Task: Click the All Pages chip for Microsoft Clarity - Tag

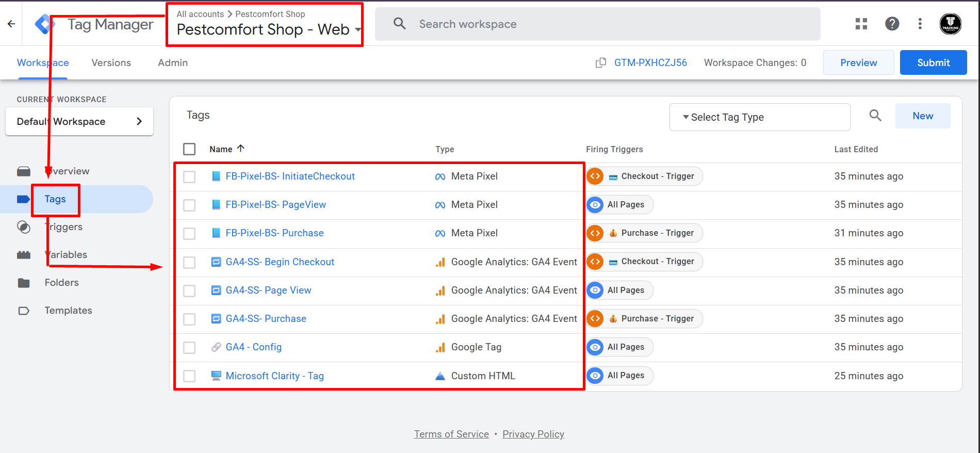Action: point(620,376)
